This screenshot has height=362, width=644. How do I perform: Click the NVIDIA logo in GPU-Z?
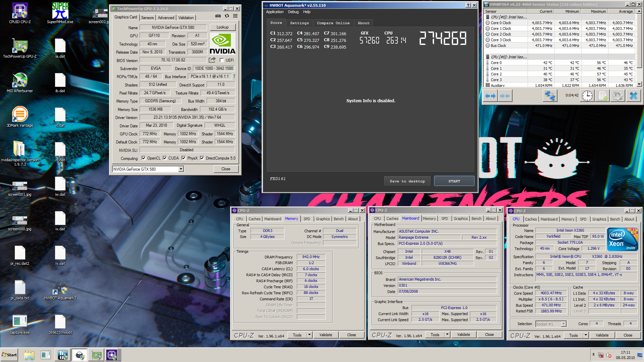(222, 44)
